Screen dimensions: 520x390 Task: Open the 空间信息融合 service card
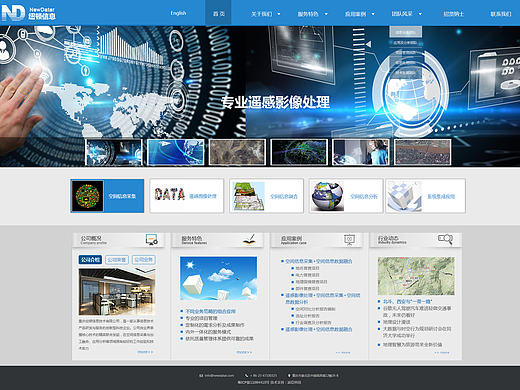pyautogui.click(x=266, y=196)
